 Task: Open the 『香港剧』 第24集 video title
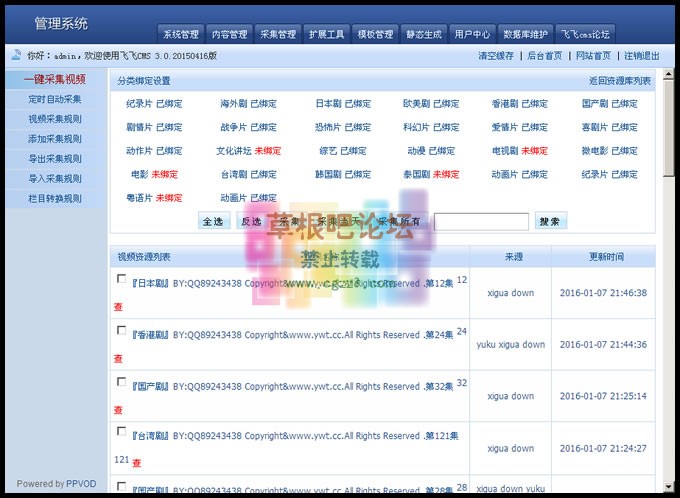(x=293, y=335)
